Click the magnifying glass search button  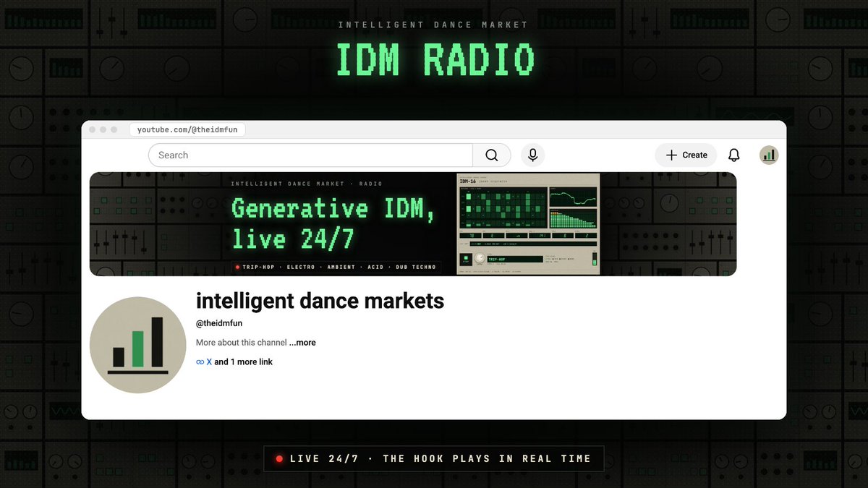point(492,155)
